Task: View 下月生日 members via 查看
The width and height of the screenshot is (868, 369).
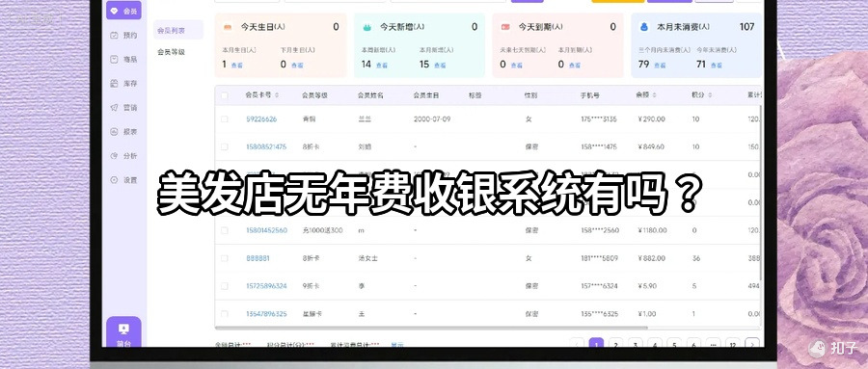Action: tap(297, 65)
